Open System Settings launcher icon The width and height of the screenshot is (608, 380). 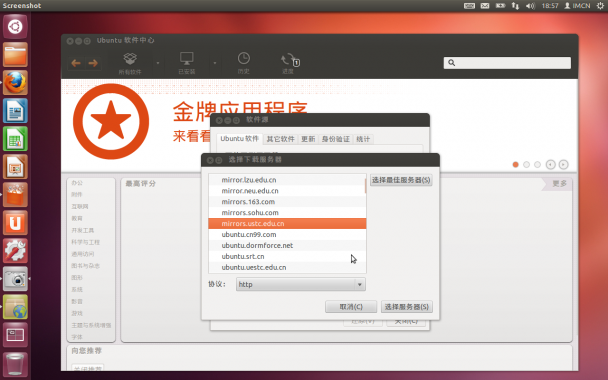15,250
